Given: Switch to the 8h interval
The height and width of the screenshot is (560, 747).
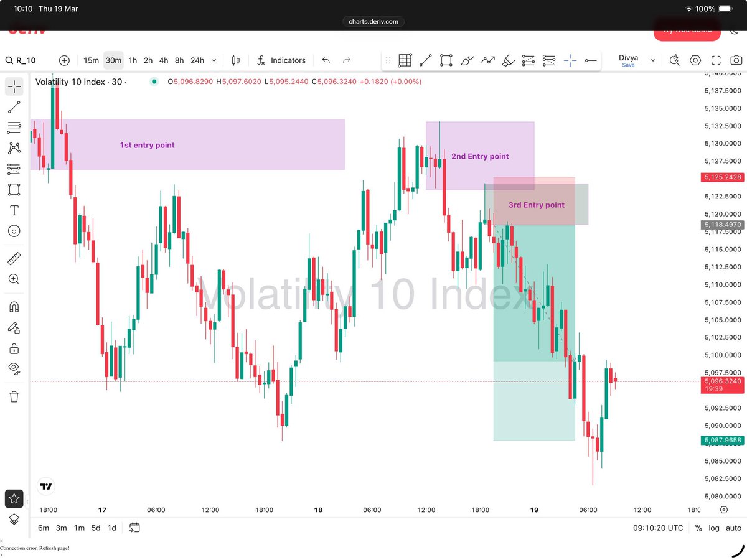Looking at the screenshot, I should tap(179, 60).
